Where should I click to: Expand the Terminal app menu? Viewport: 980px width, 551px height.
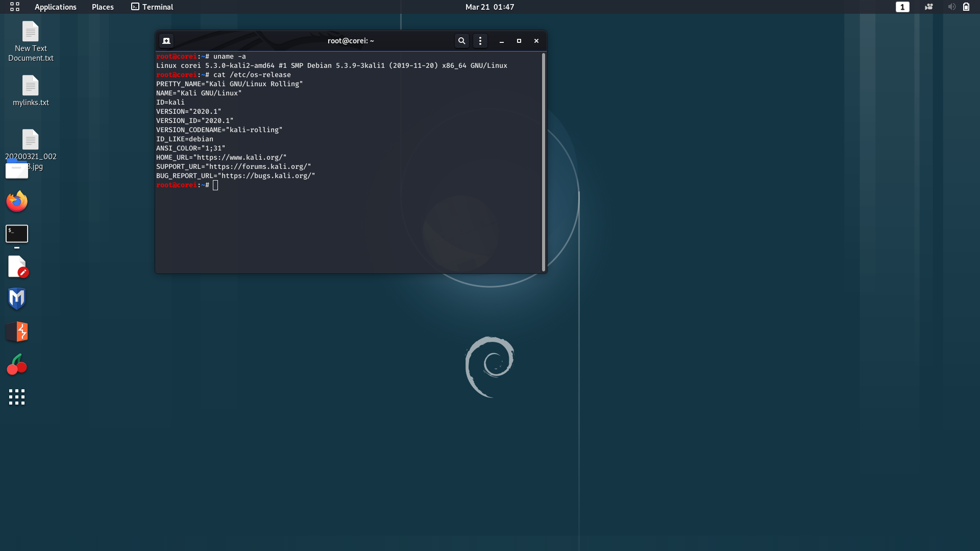pos(152,7)
